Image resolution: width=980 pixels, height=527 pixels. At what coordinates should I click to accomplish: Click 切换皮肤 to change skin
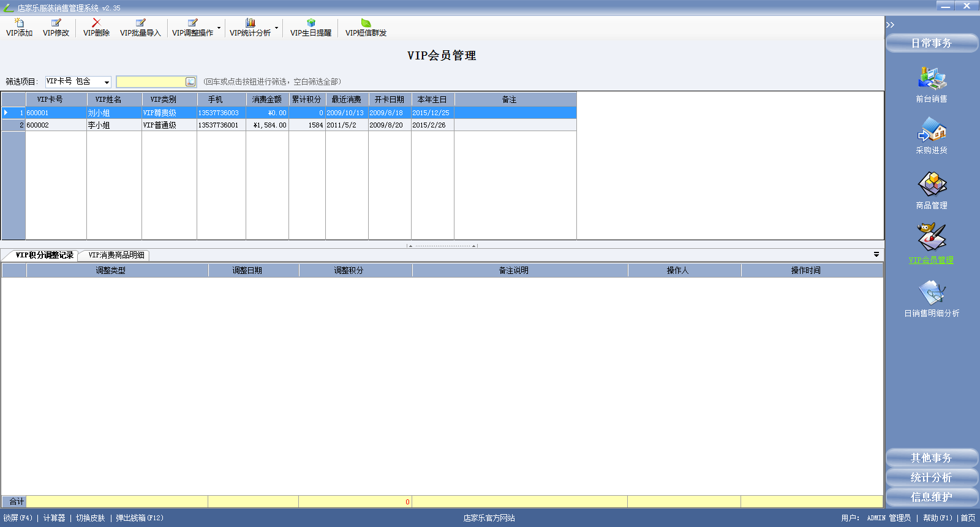coord(90,518)
